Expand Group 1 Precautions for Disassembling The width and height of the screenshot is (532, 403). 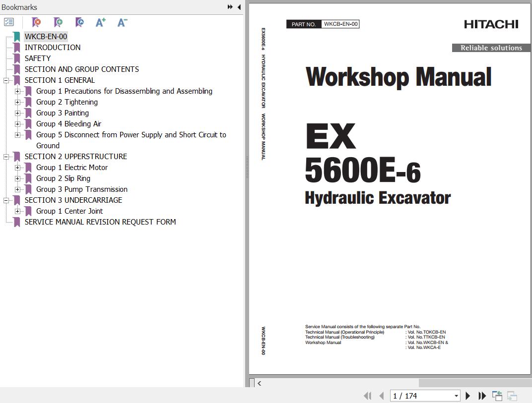click(x=17, y=91)
